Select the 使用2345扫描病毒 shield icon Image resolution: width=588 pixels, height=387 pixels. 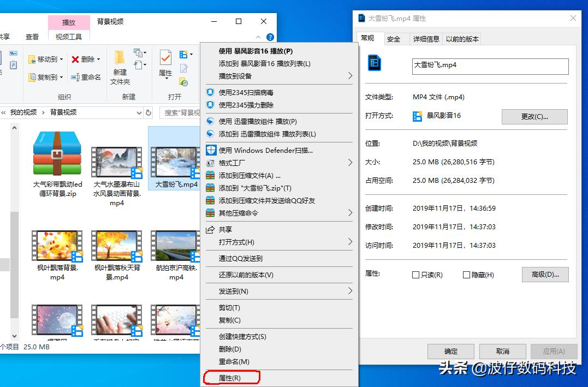pos(210,92)
